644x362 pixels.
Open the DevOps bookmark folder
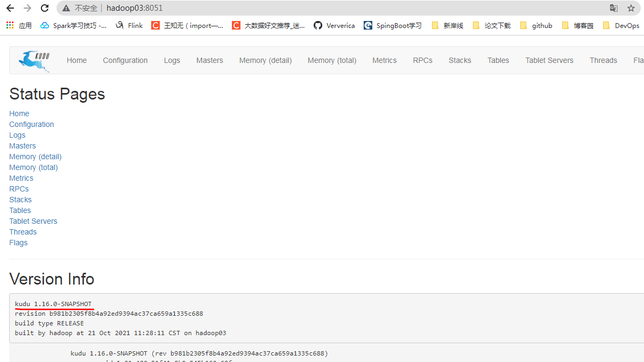621,25
